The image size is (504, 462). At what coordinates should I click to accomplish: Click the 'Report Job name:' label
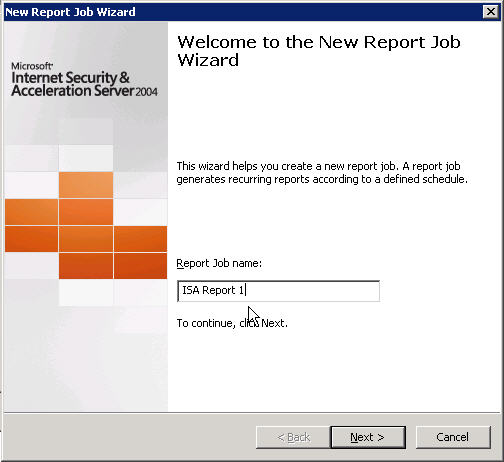(219, 263)
